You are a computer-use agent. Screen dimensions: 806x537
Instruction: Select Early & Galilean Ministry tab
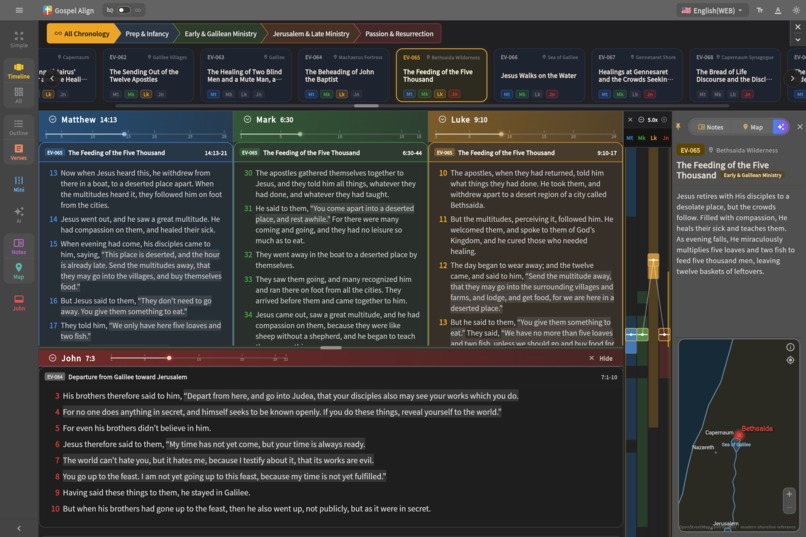click(221, 33)
